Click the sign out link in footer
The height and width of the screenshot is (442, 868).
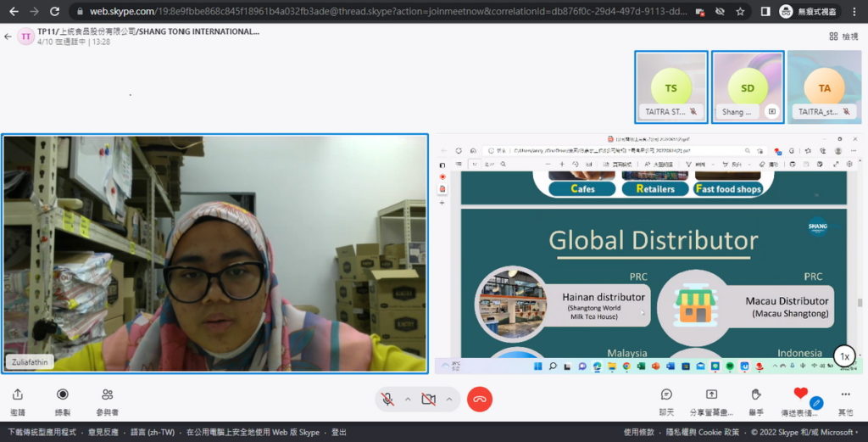point(339,432)
